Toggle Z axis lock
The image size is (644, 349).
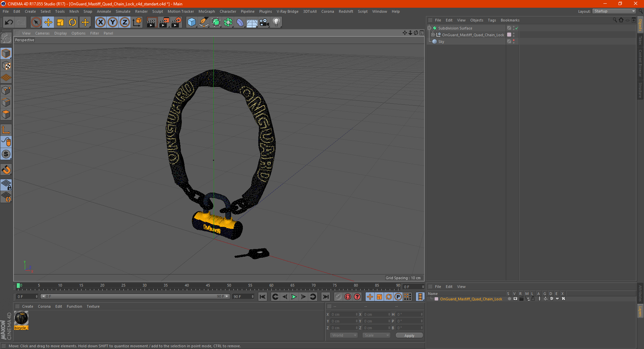tap(125, 22)
